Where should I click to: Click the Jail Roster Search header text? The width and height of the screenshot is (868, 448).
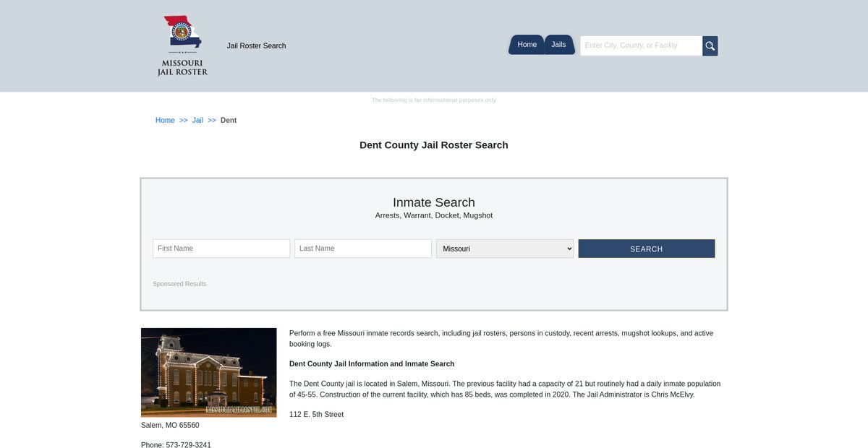click(x=257, y=46)
